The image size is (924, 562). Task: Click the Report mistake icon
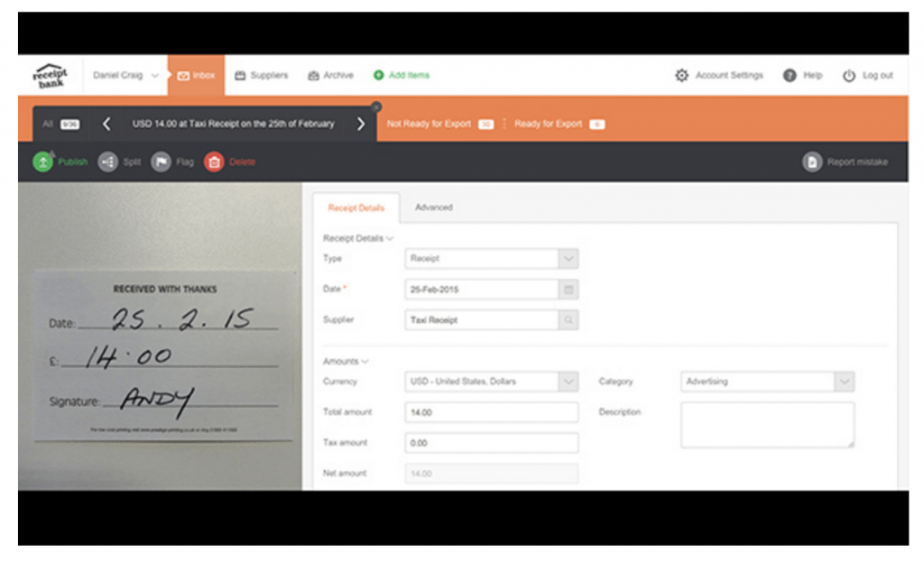pyautogui.click(x=812, y=161)
